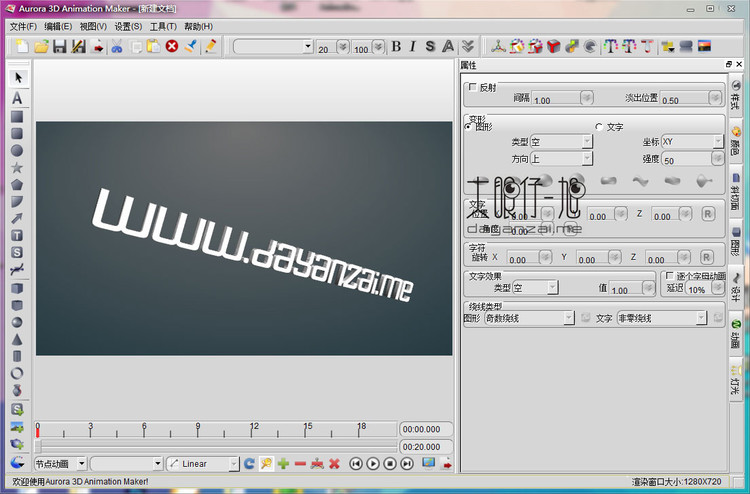The height and width of the screenshot is (494, 750).
Task: Click the red playhead marker at frame 0
Action: pos(38,432)
